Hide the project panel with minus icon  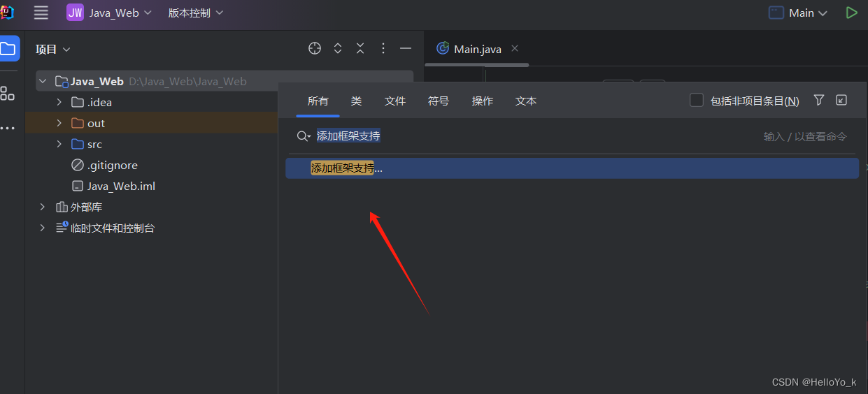tap(405, 48)
